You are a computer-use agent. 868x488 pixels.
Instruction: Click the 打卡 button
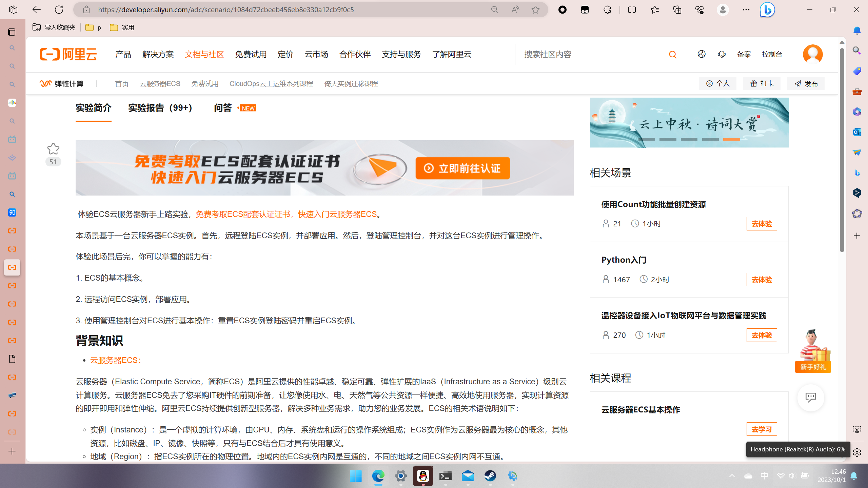click(762, 83)
